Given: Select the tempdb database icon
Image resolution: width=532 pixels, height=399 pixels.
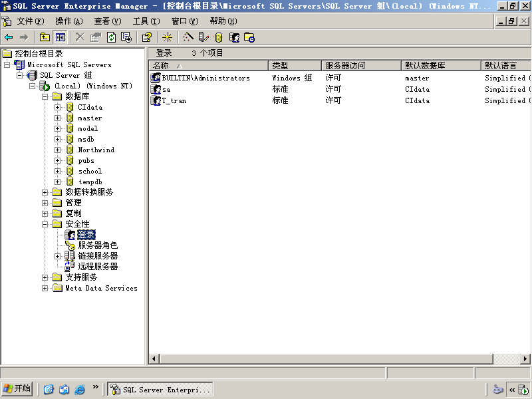Looking at the screenshot, I should point(70,182).
